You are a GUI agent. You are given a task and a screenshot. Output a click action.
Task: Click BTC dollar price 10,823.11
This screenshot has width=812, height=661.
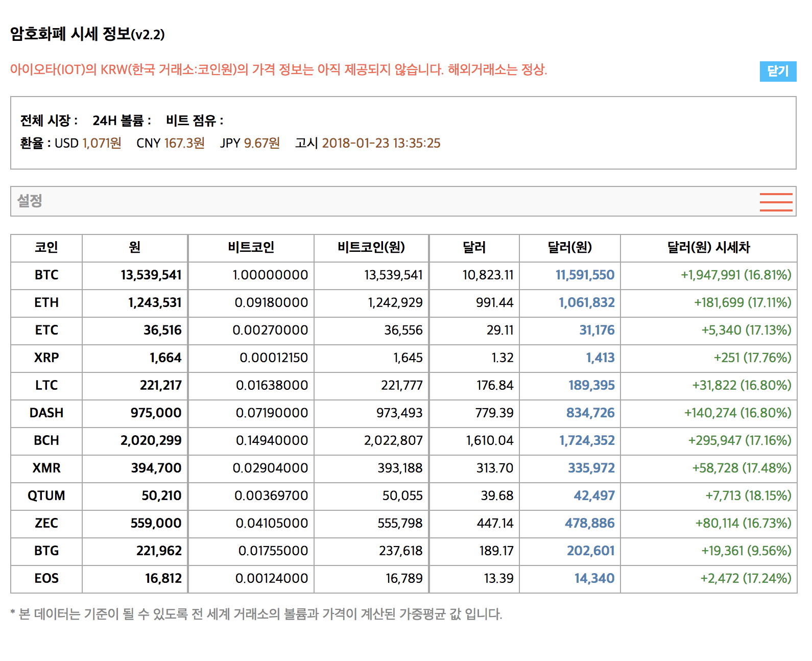[488, 275]
